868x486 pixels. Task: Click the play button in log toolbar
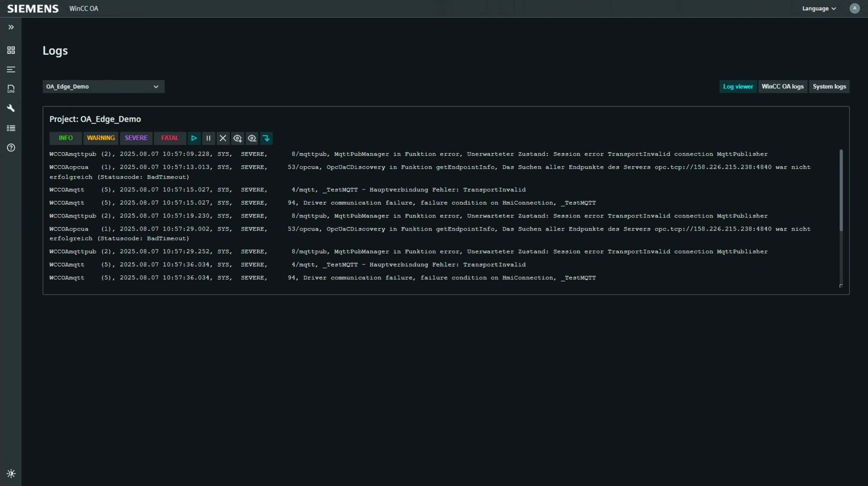pyautogui.click(x=194, y=138)
